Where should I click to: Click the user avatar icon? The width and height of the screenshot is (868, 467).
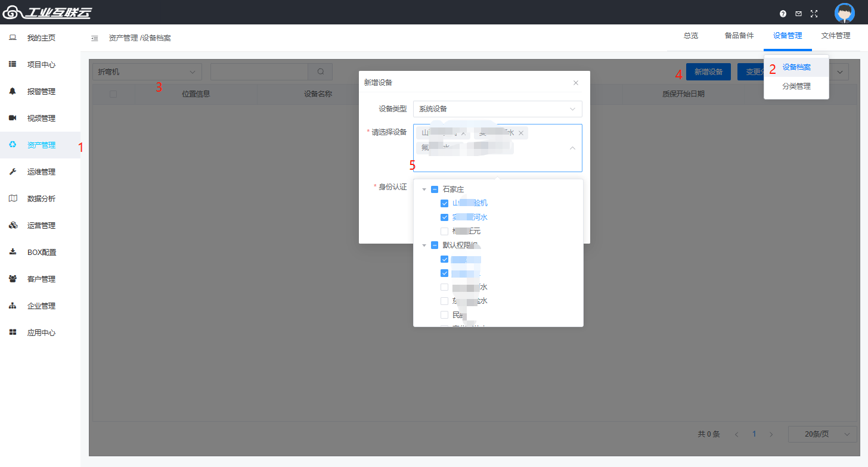tap(844, 13)
